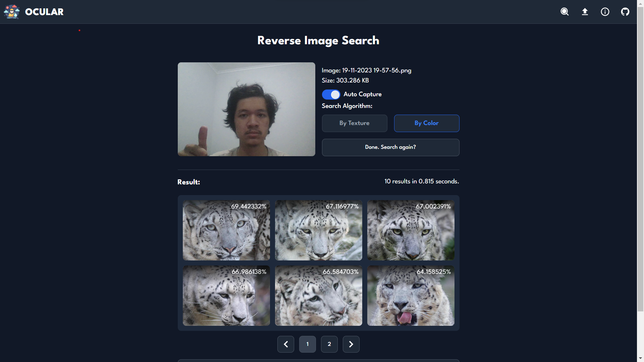Click Done. Search again? button
Image resolution: width=644 pixels, height=362 pixels.
[x=390, y=147]
